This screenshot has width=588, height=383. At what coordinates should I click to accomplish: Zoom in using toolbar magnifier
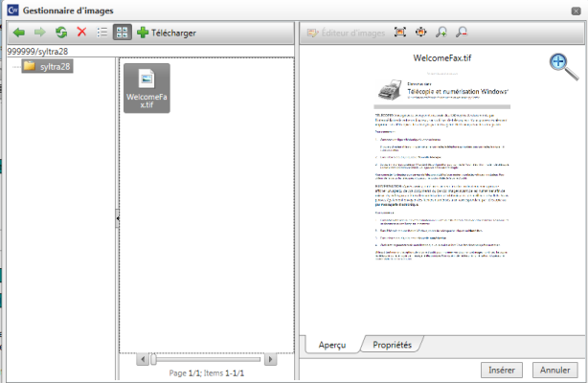tap(441, 33)
